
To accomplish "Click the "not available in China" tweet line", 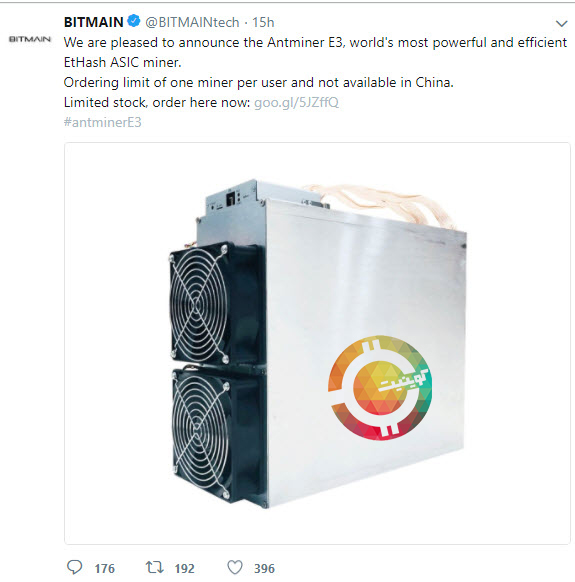I will [258, 82].
